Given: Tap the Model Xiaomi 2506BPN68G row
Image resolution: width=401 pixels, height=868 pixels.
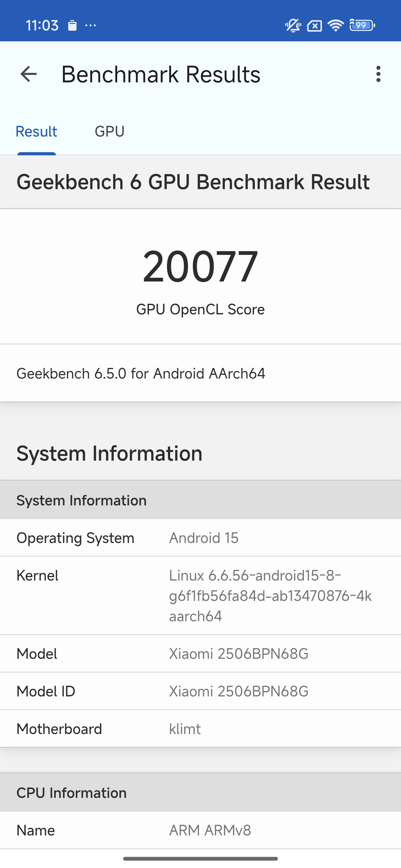Looking at the screenshot, I should point(200,654).
